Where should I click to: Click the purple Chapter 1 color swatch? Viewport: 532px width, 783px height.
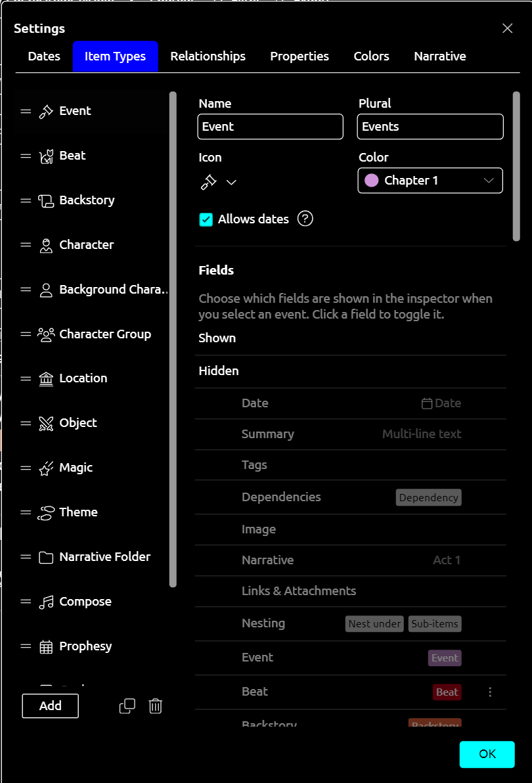(x=372, y=181)
